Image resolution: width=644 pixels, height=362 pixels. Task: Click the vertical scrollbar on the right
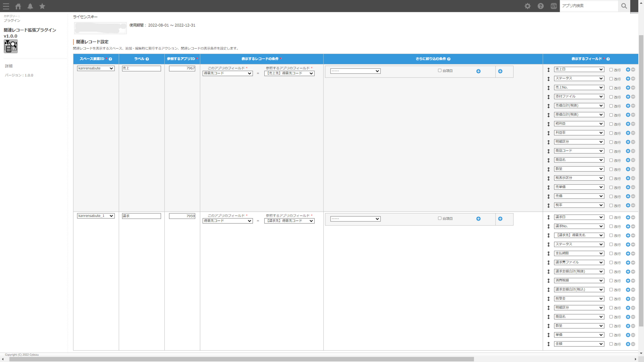pyautogui.click(x=641, y=181)
